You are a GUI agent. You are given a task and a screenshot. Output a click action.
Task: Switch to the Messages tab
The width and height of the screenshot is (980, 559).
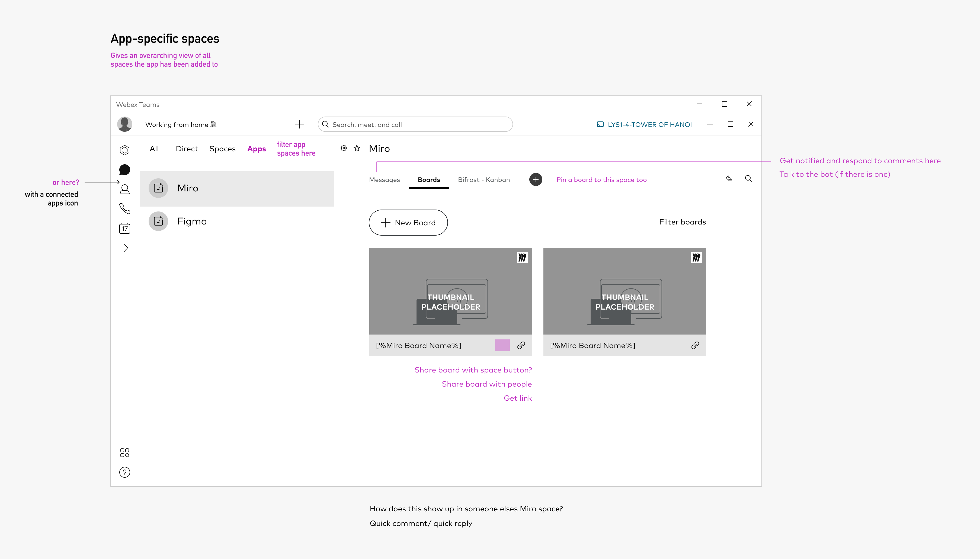(x=384, y=180)
